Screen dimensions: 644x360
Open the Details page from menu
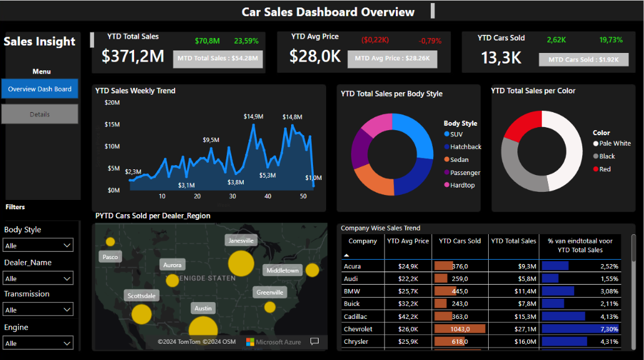pyautogui.click(x=40, y=114)
